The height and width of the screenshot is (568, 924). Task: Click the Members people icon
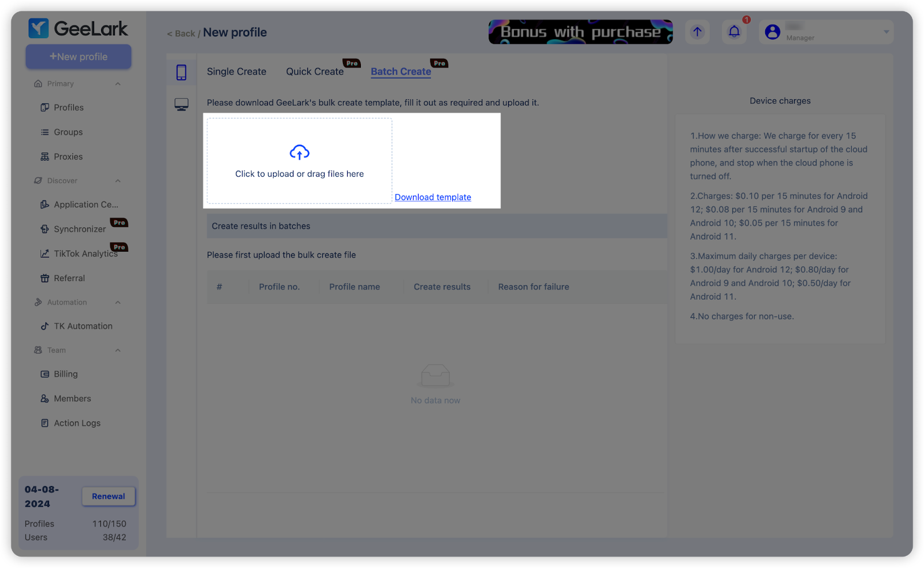[x=44, y=398]
